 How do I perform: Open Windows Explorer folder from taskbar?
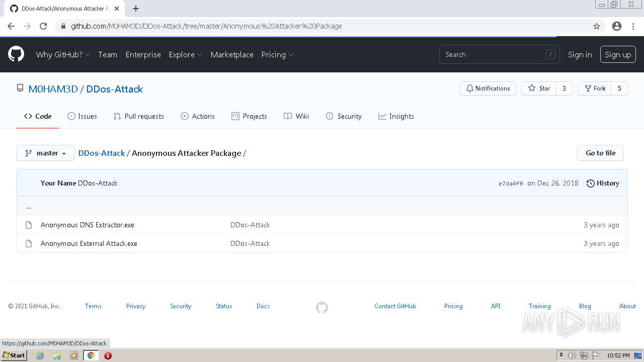click(x=57, y=355)
